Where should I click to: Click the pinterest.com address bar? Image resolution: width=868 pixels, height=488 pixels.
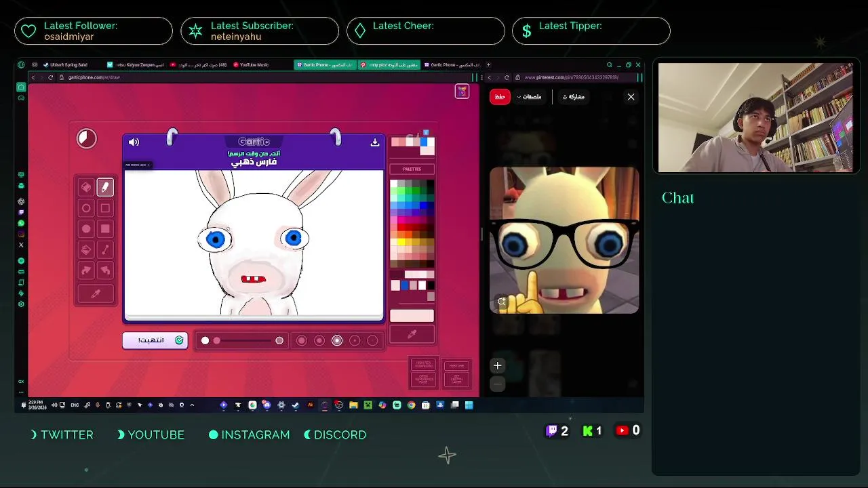(573, 77)
